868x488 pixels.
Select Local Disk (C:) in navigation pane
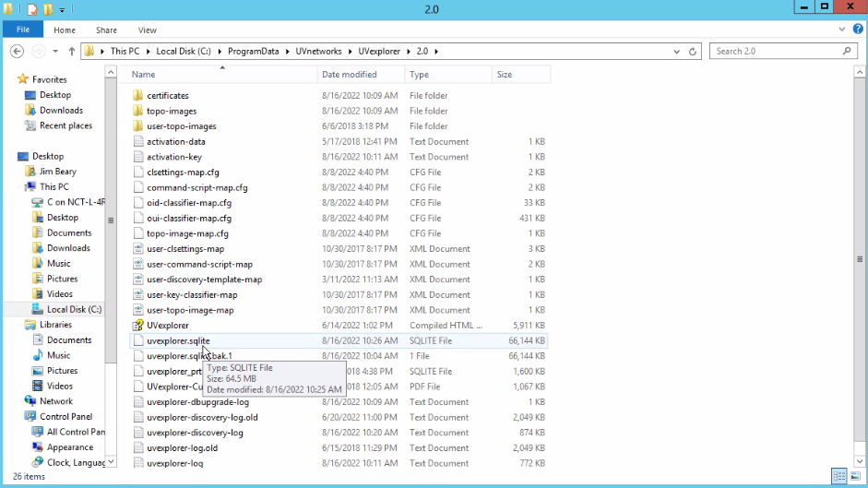[74, 309]
